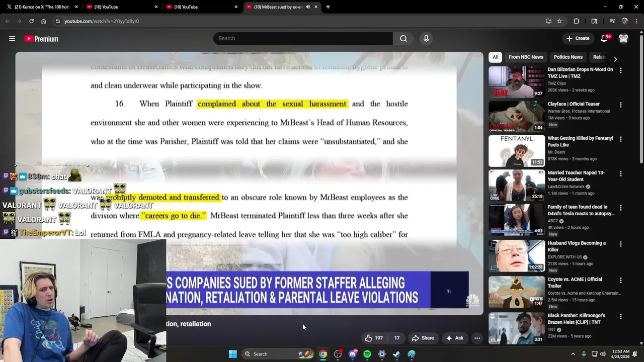
Task: Select Politics News chip
Action: [x=568, y=57]
